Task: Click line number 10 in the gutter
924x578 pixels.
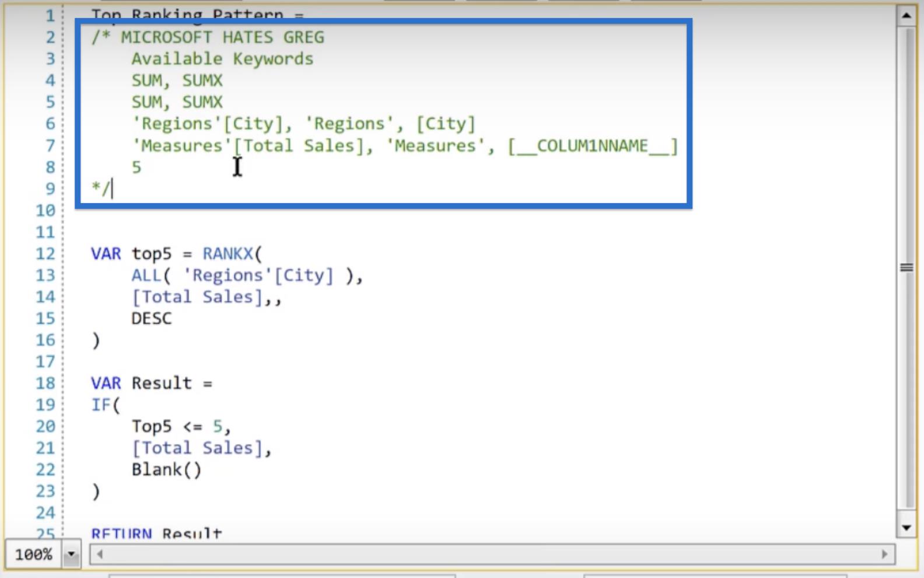Action: [x=45, y=211]
